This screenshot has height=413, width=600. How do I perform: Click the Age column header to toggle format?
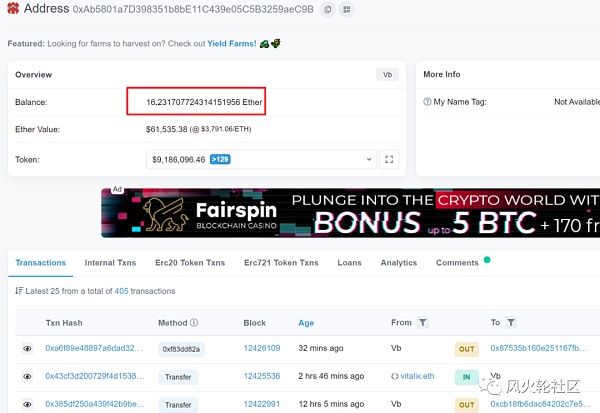click(306, 323)
